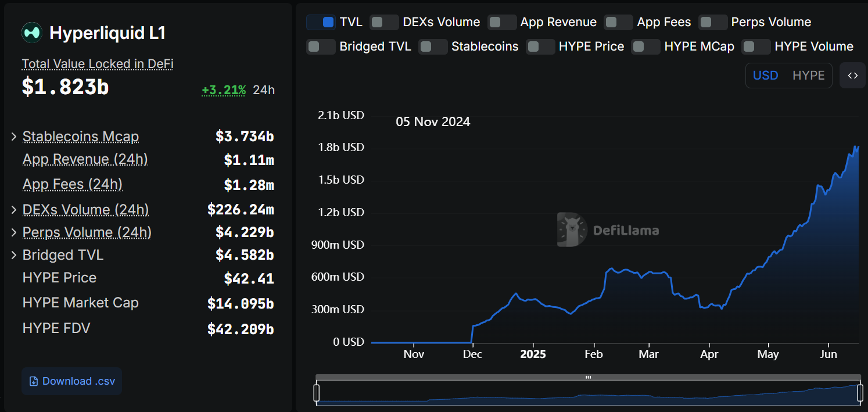Switch on the Bridged TVL toggle
Viewport: 868px width, 412px height.
point(321,46)
